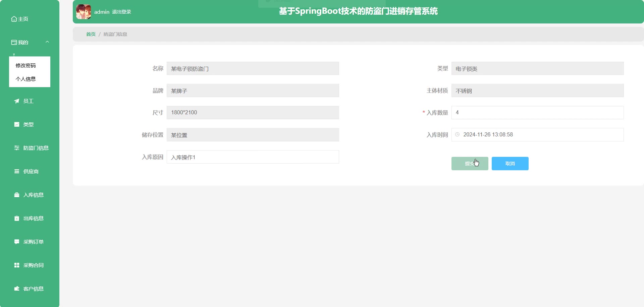The image size is (644, 307).
Task: Click the 我的 menu icon
Action: (14, 43)
